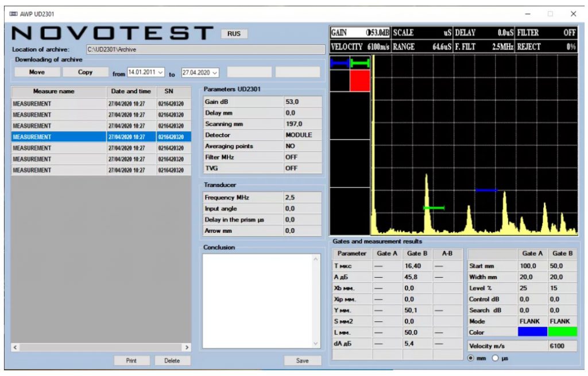Select the first MEASUREMENT row

click(x=101, y=103)
